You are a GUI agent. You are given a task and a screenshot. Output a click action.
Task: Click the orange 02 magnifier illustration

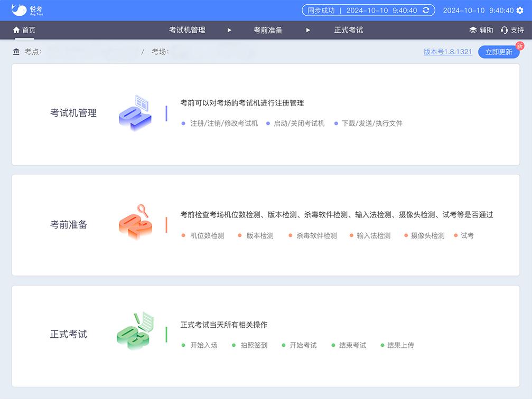pyautogui.click(x=135, y=222)
